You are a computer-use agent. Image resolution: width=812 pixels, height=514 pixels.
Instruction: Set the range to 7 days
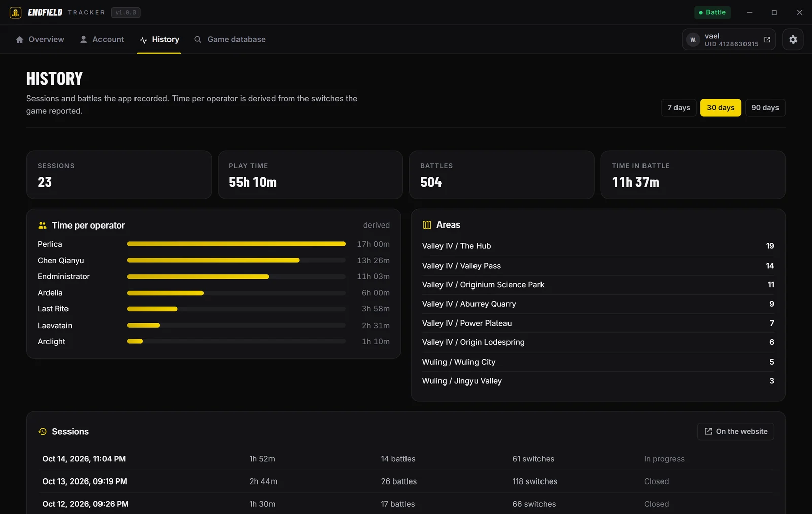coord(679,108)
